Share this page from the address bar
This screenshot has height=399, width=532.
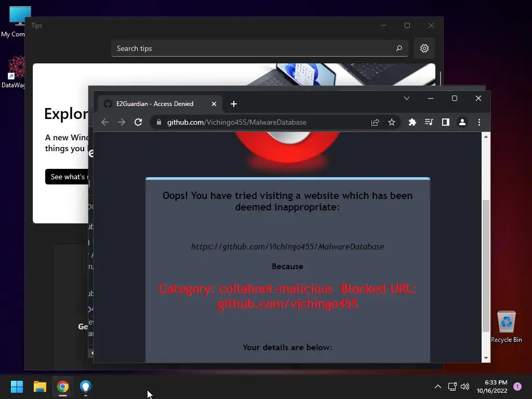tap(375, 122)
